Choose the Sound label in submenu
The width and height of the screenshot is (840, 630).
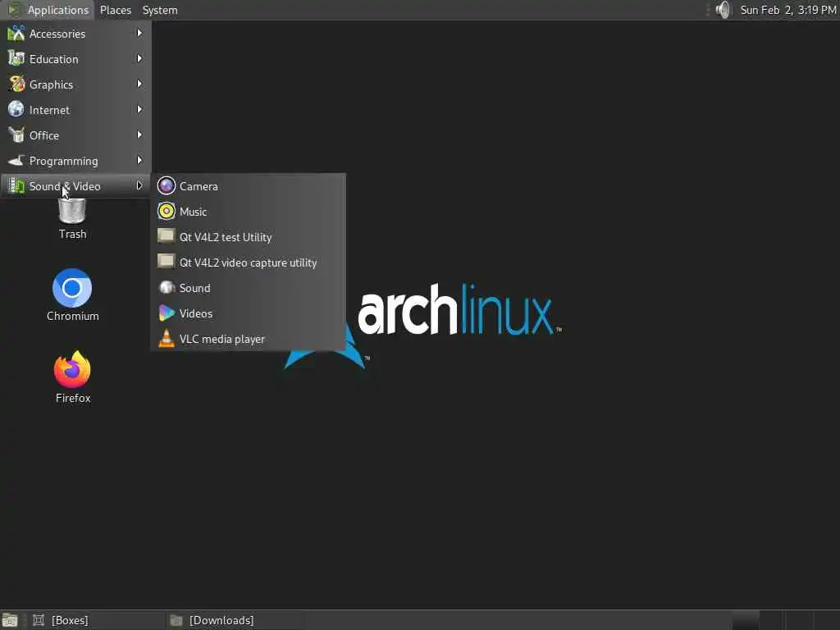click(x=194, y=288)
